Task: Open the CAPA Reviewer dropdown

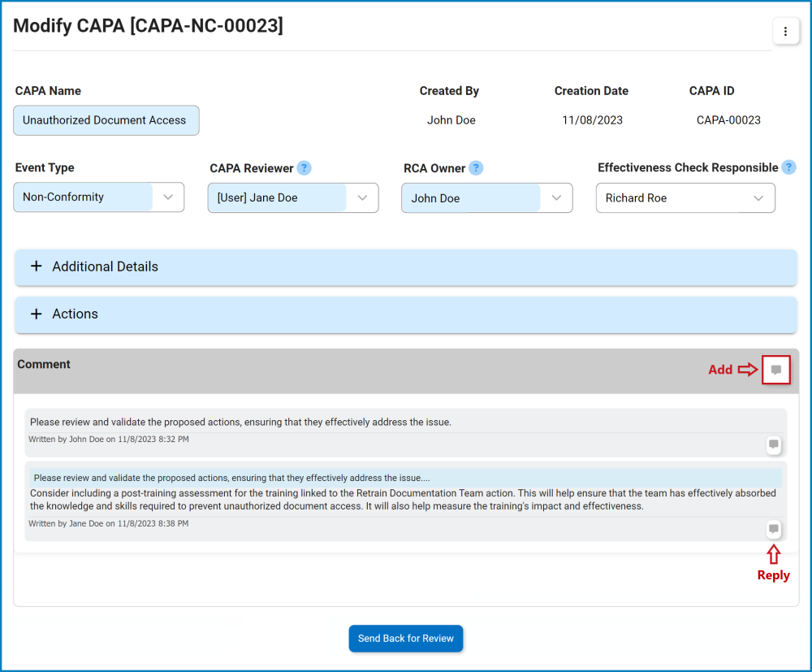Action: click(362, 197)
